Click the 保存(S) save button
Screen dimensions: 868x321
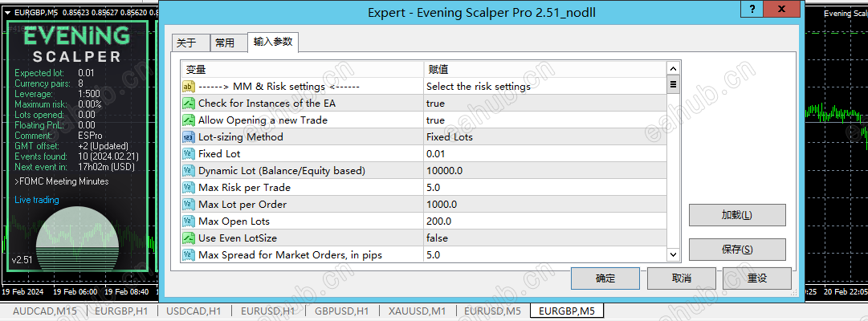pos(737,250)
